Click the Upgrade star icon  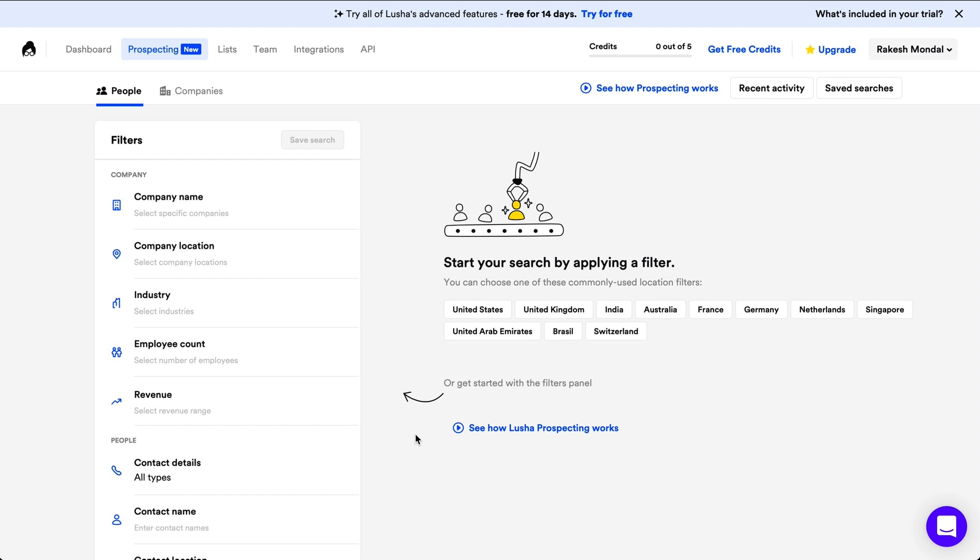810,49
